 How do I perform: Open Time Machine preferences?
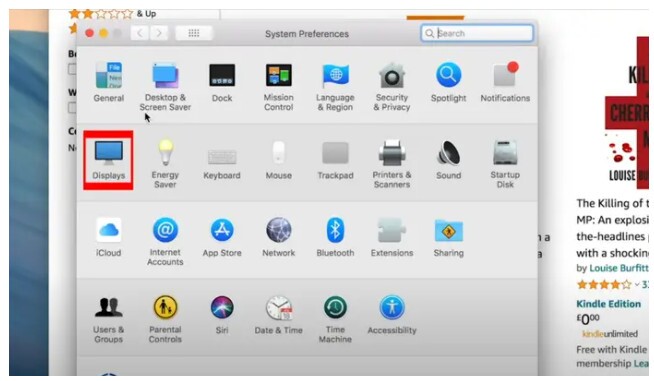coord(335,319)
